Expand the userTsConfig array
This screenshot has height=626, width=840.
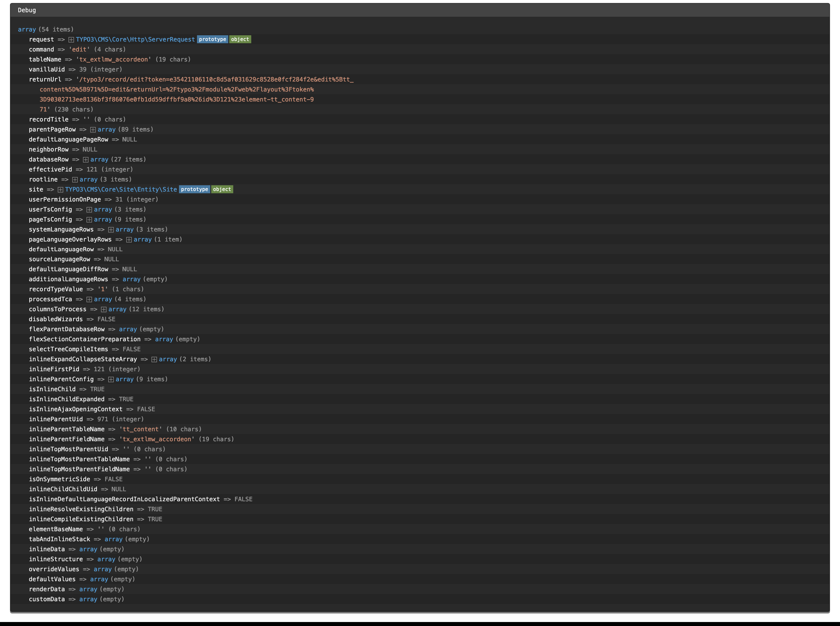pos(89,209)
